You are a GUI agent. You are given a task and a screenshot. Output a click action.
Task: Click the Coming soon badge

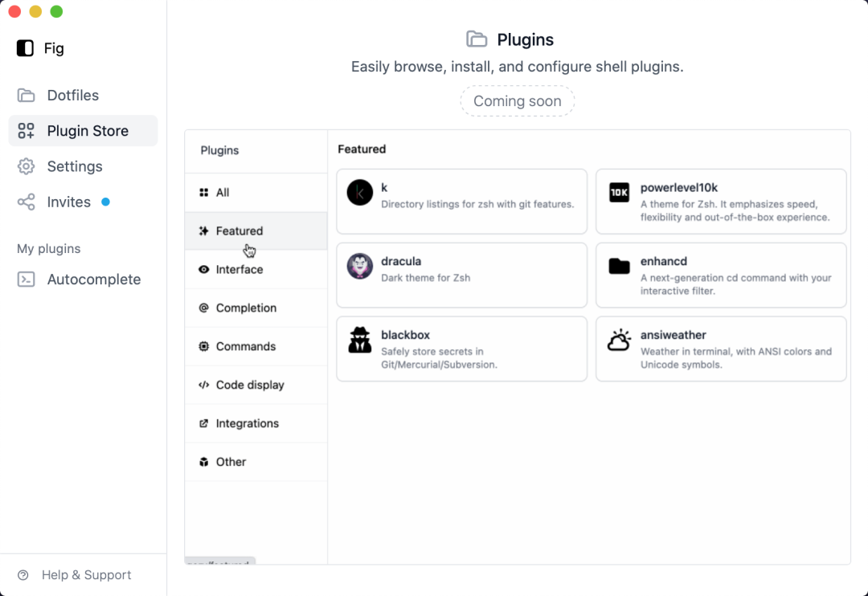click(517, 101)
